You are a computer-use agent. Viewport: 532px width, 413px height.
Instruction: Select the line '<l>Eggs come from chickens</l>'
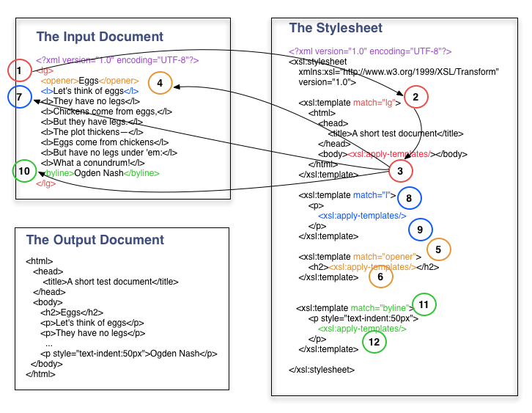pyautogui.click(x=105, y=142)
